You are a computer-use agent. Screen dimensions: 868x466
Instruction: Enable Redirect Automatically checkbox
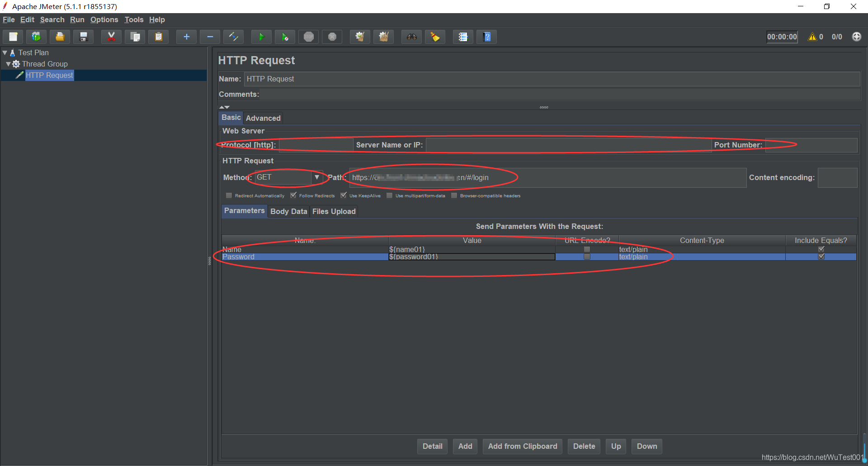click(229, 195)
